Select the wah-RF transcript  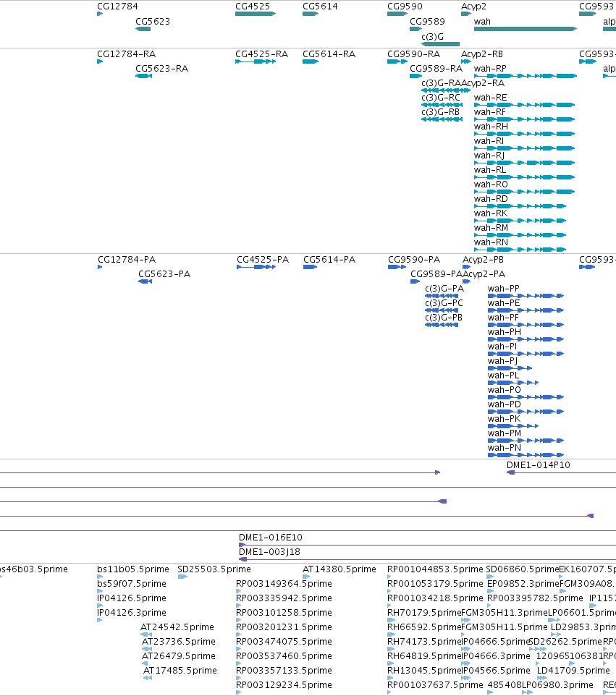click(x=525, y=119)
